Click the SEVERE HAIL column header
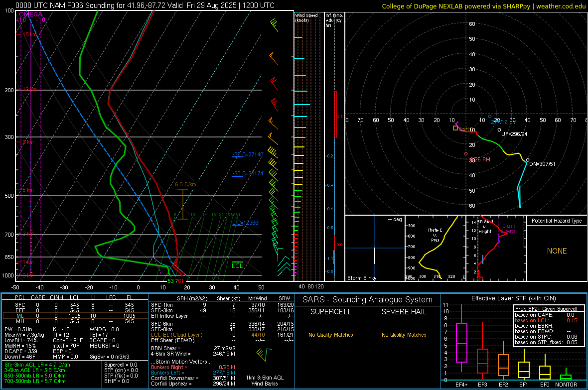This screenshot has height=390, width=588. pos(404,312)
